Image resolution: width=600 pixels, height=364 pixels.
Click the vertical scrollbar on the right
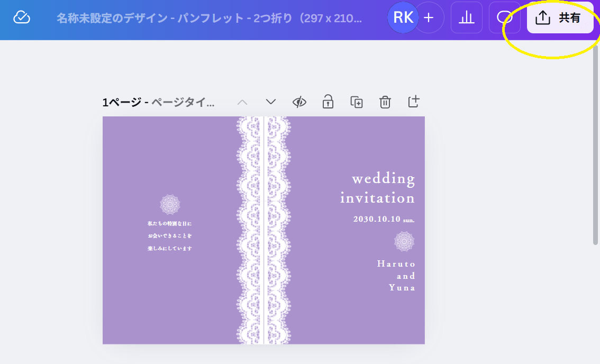coord(596,143)
